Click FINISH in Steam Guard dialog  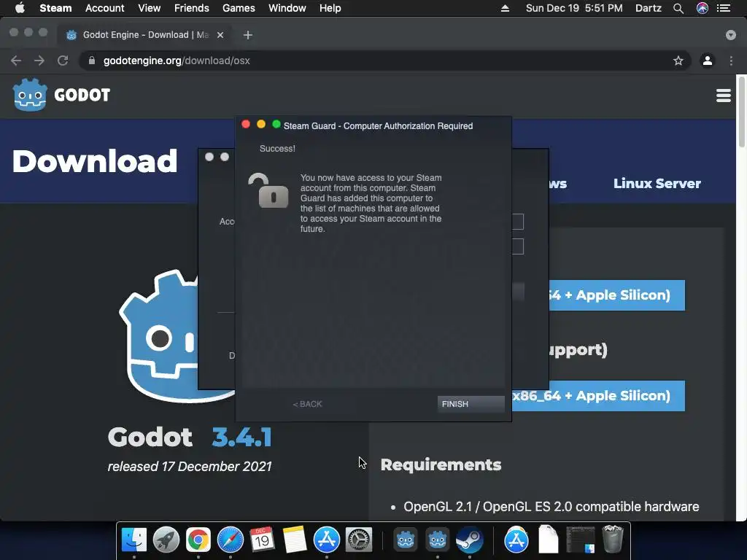pyautogui.click(x=471, y=404)
